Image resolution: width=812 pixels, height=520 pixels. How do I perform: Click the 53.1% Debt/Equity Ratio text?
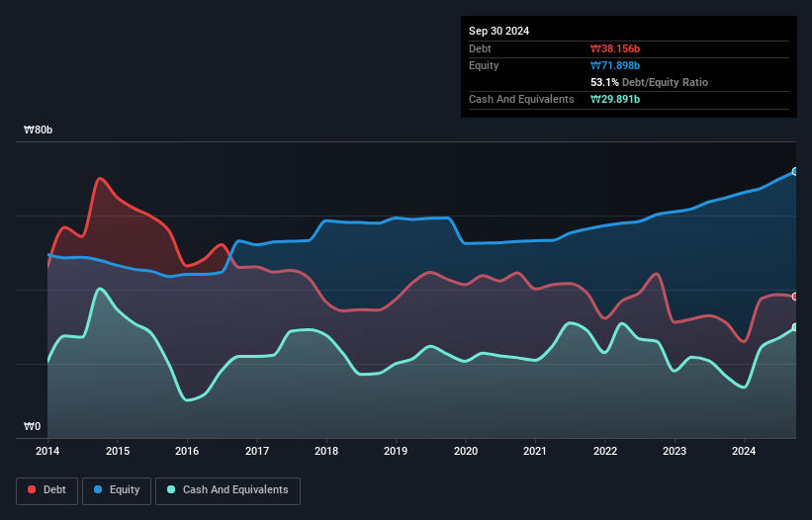tap(650, 82)
